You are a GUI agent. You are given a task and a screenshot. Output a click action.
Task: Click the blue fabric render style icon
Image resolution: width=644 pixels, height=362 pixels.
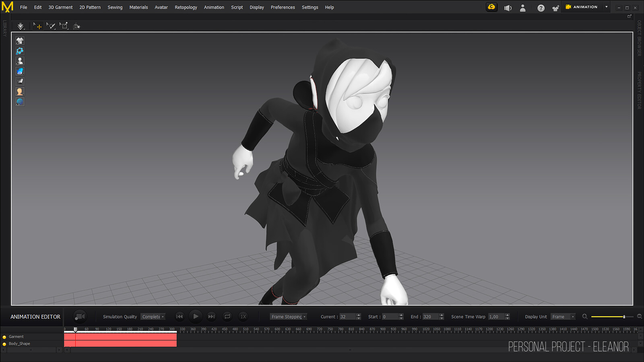pos(20,71)
